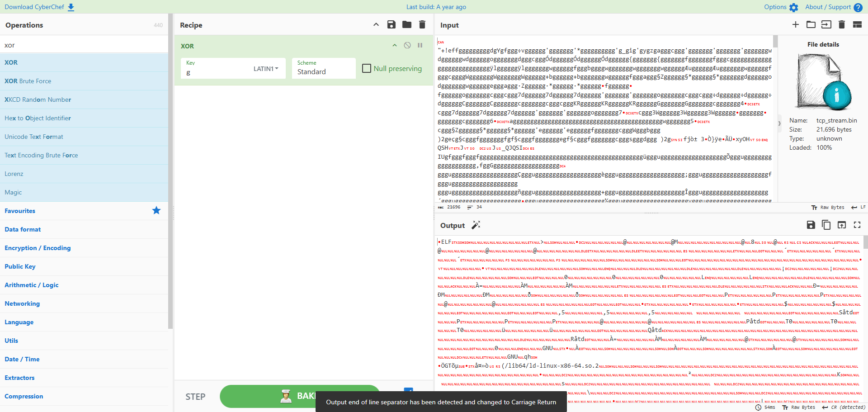Viewport: 868px width, 412px height.
Task: Click the operations search field
Action: pyautogui.click(x=84, y=45)
